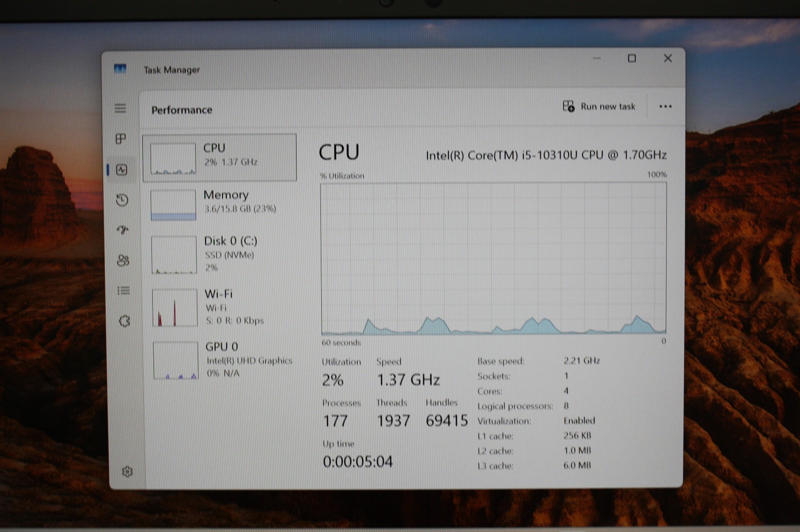Screen dimensions: 800x532
Task: Open the three-dot more options menu
Action: pyautogui.click(x=665, y=106)
